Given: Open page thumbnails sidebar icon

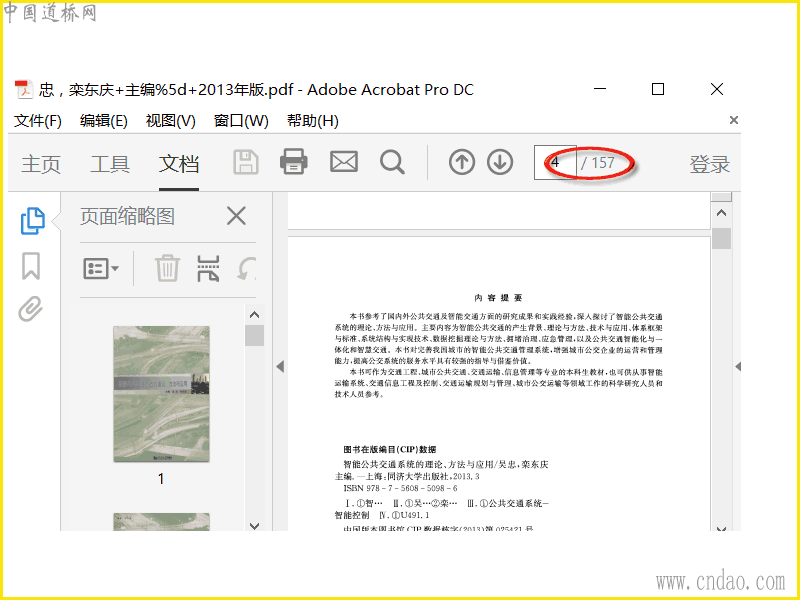Looking at the screenshot, I should coord(33,221).
